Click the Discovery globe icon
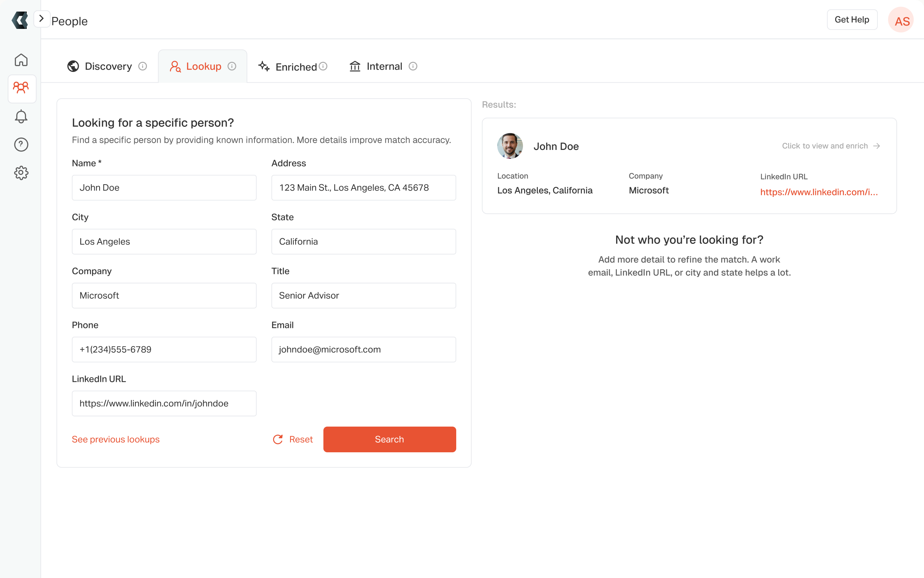The height and width of the screenshot is (578, 924). click(x=73, y=66)
